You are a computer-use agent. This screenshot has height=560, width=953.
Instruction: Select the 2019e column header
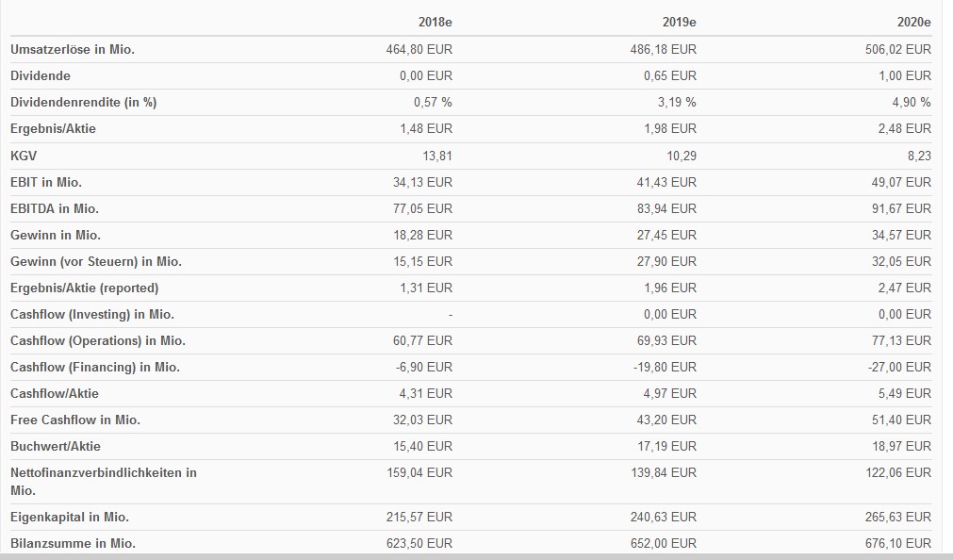point(679,22)
